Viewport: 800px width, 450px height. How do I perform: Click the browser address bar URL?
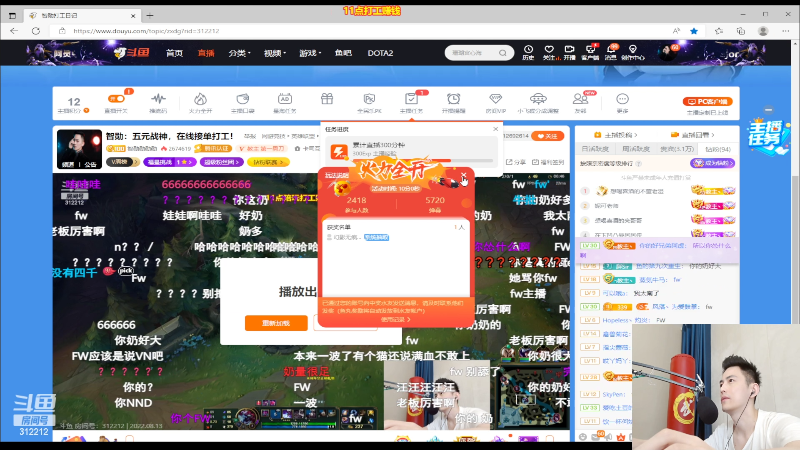[x=146, y=31]
